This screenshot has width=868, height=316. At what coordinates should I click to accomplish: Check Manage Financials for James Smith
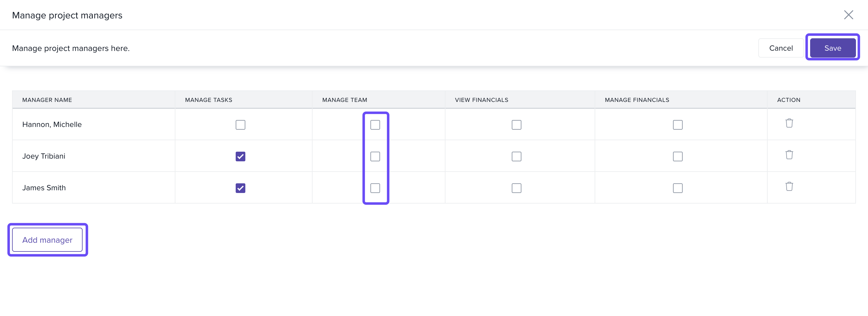678,188
